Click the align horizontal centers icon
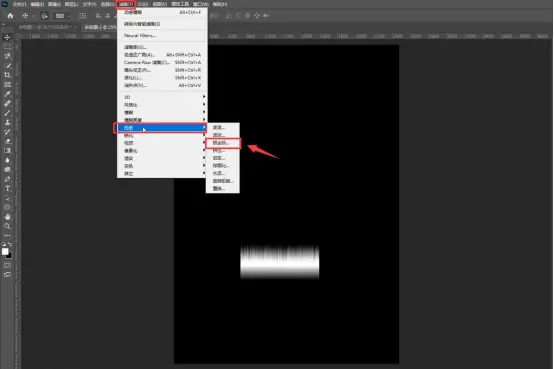 [108, 16]
